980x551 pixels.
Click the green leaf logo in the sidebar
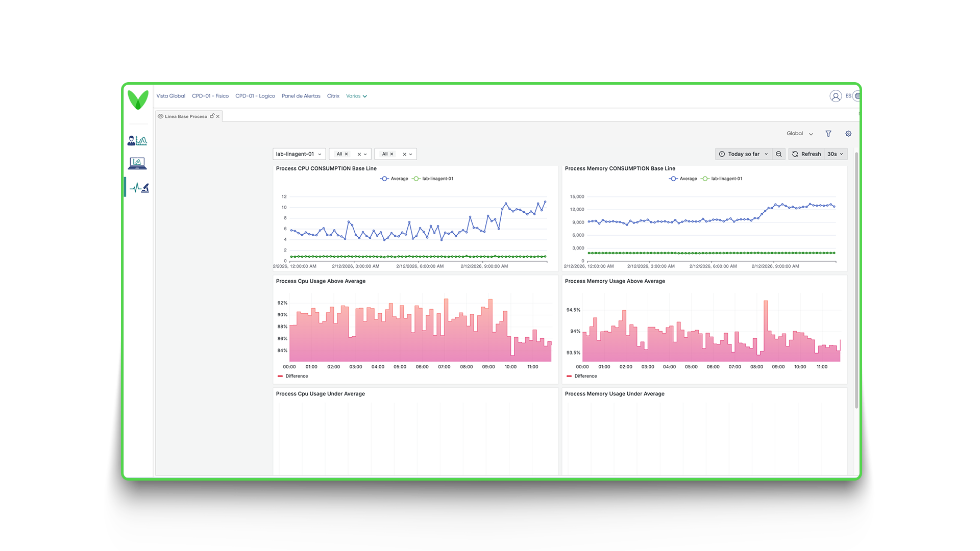138,99
